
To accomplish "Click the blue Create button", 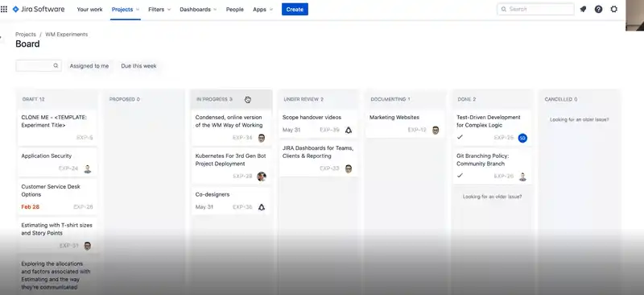I will [x=295, y=9].
